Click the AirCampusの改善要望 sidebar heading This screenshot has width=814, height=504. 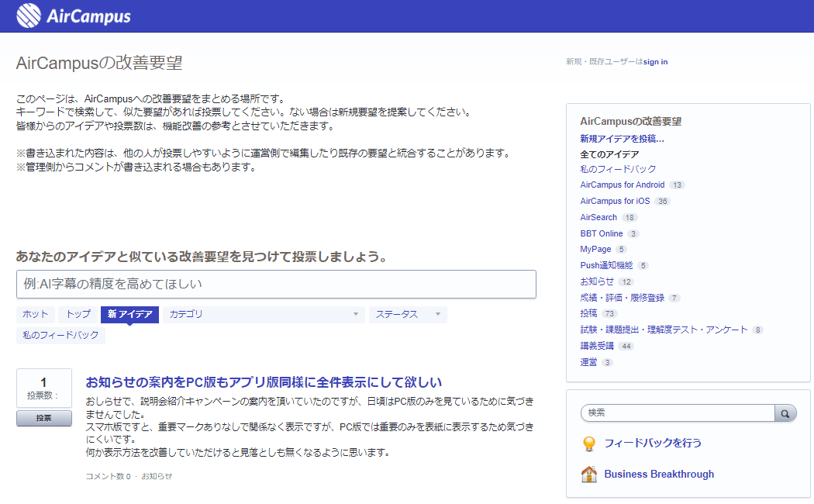631,122
